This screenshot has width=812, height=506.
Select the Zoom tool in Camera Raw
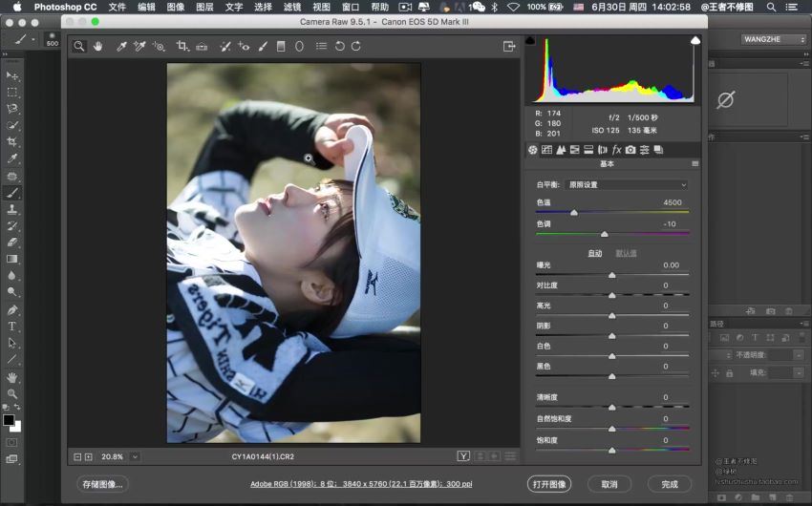[x=79, y=46]
